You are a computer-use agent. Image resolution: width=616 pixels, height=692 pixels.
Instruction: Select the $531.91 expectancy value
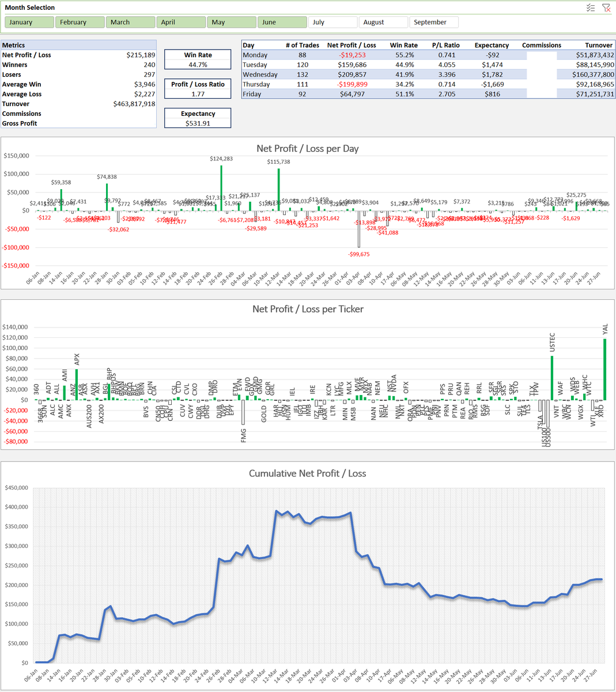point(198,123)
